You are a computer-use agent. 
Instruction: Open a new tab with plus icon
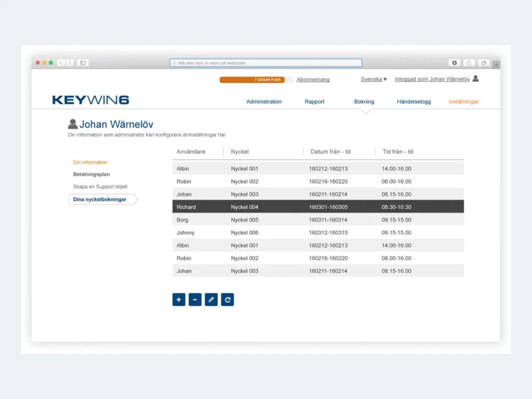click(496, 64)
